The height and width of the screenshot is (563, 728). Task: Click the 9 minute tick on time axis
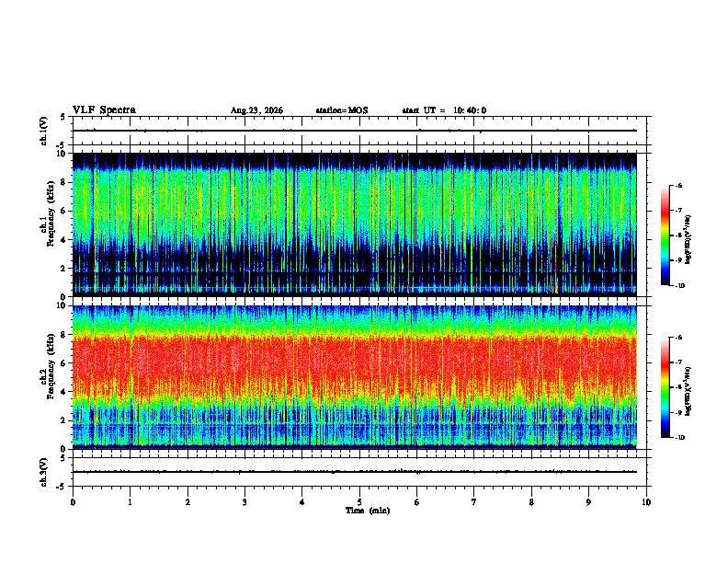[588, 502]
